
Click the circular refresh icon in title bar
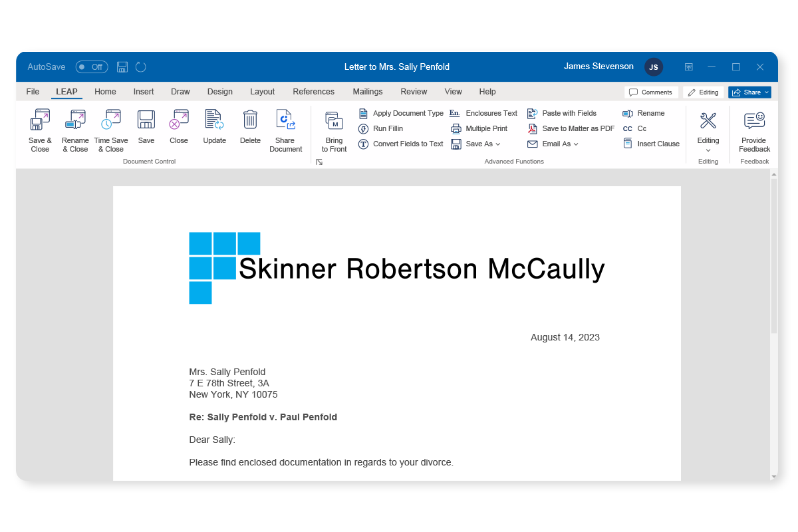pos(140,66)
